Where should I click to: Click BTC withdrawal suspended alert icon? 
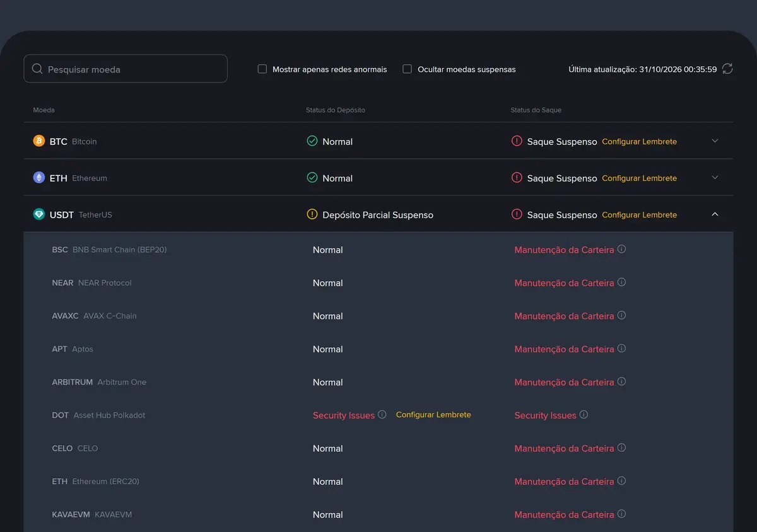pyautogui.click(x=517, y=141)
